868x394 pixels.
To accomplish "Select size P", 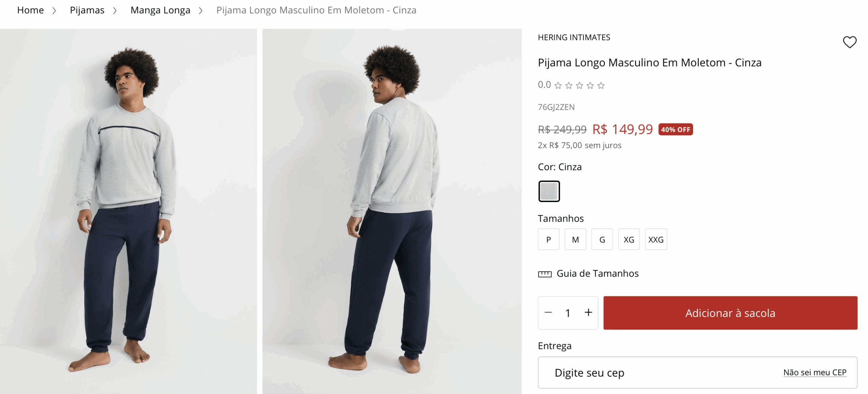I will click(x=548, y=239).
